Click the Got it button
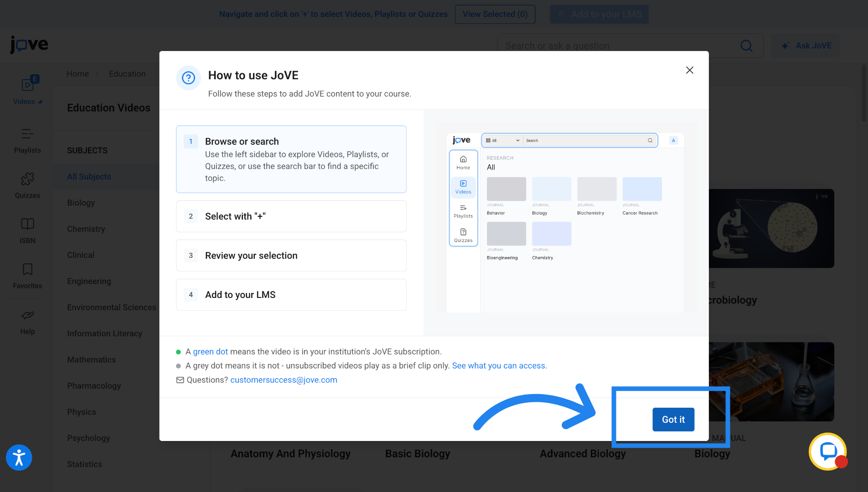The image size is (868, 492). click(673, 419)
